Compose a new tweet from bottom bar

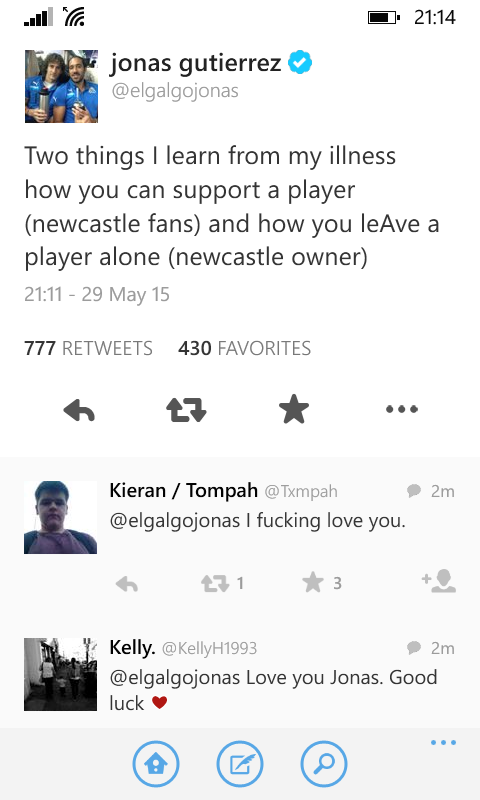tap(240, 764)
